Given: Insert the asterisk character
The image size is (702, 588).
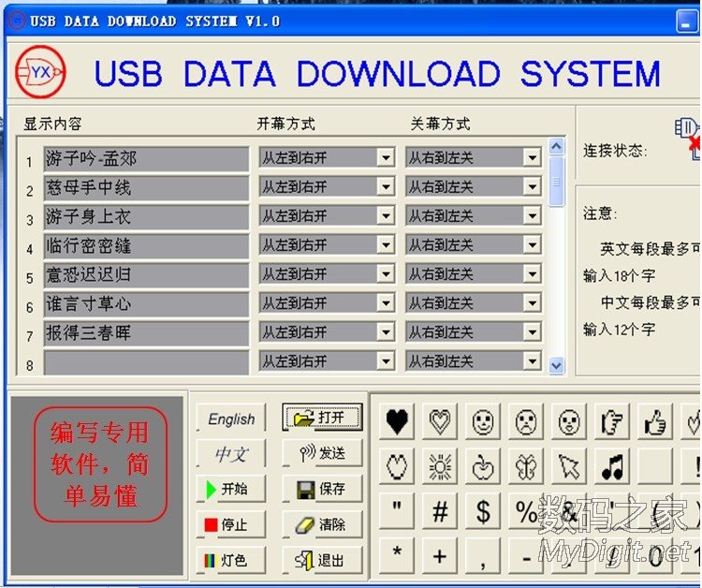Looking at the screenshot, I should tap(397, 556).
